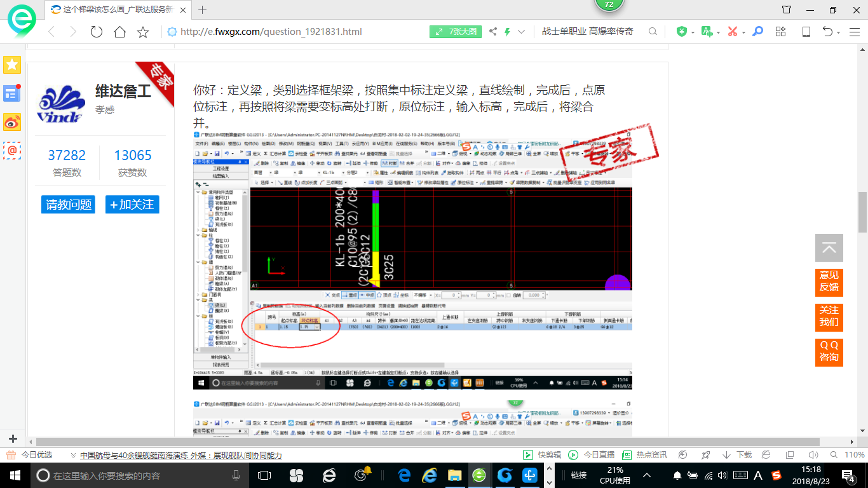Image resolution: width=868 pixels, height=488 pixels.
Task: Open sidebar favorites star icon
Action: click(12, 64)
